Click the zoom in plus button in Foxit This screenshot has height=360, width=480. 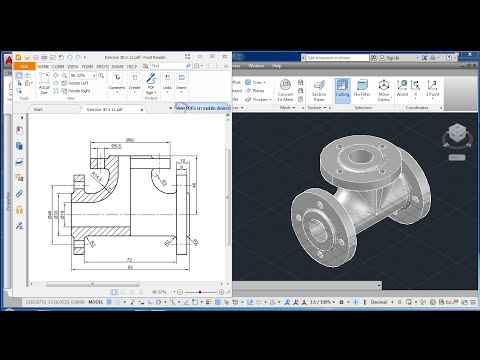[x=221, y=292]
